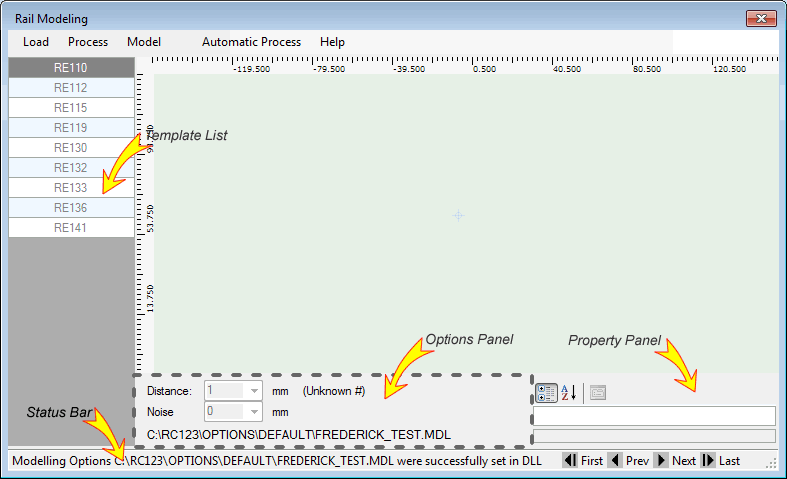The height and width of the screenshot is (479, 787).
Task: Click the Categorized view icon in property panel
Action: [x=546, y=393]
